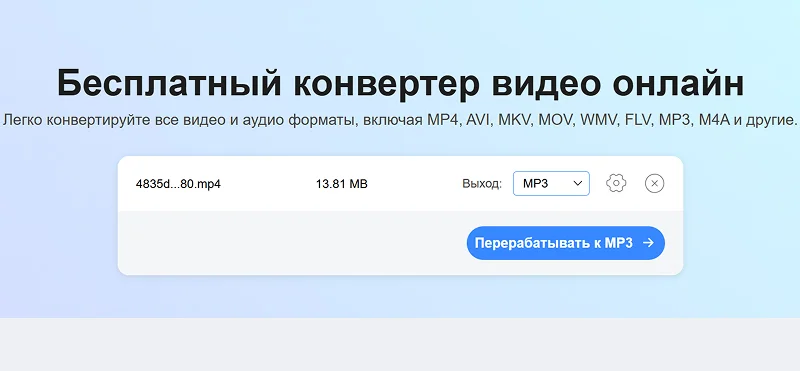Open the MP3 output format dropdown

tap(551, 183)
